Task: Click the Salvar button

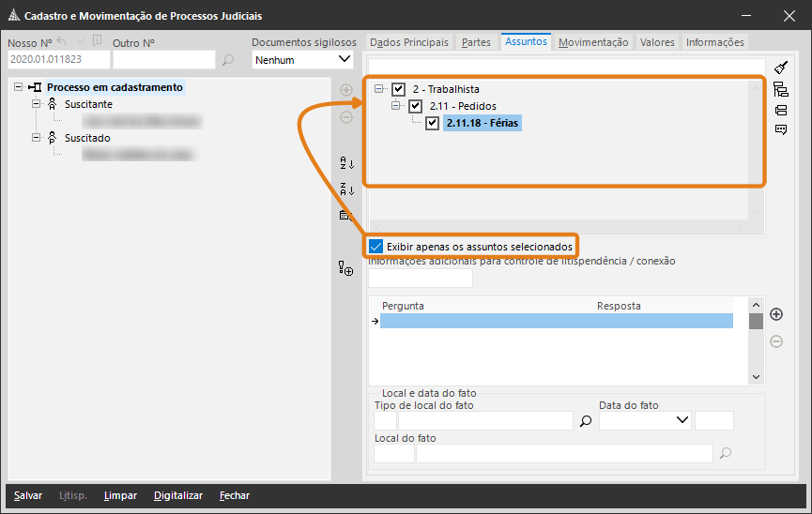Action: point(28,495)
